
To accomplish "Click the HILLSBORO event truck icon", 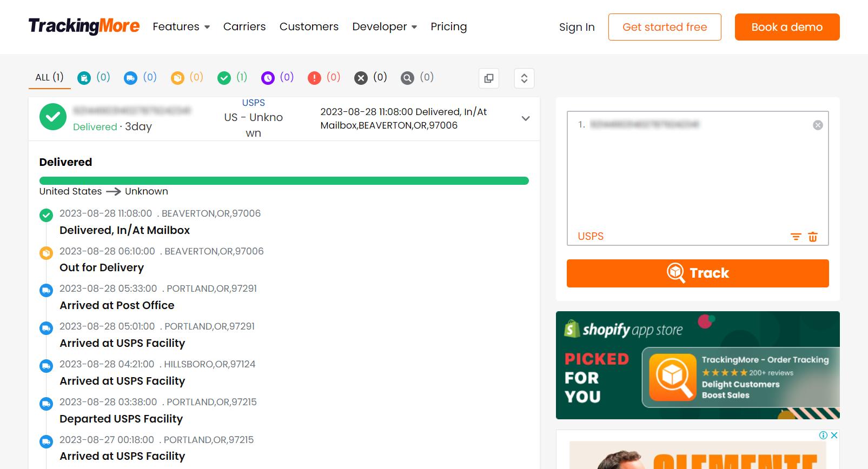I will coord(47,366).
